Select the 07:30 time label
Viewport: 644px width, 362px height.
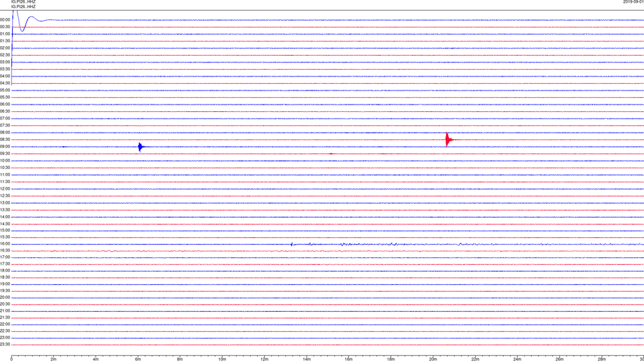[x=5, y=125]
